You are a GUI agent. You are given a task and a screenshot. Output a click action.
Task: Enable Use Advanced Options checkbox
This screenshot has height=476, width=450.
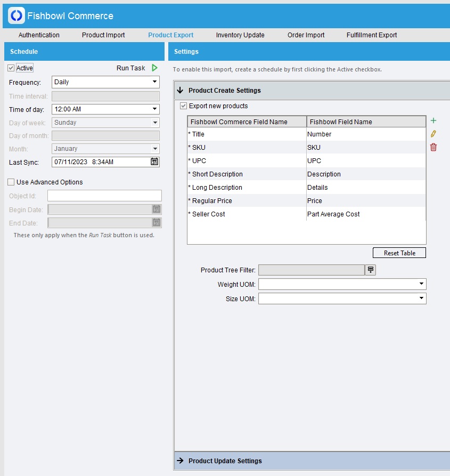(11, 182)
